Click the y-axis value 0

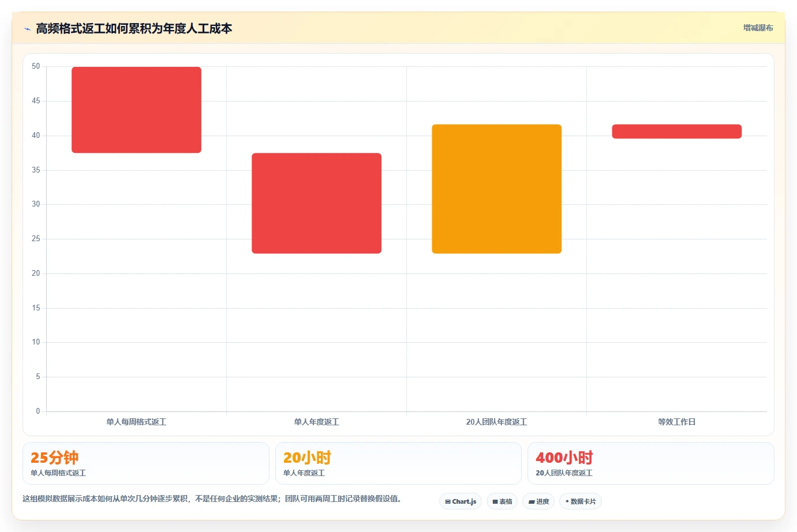[38, 411]
